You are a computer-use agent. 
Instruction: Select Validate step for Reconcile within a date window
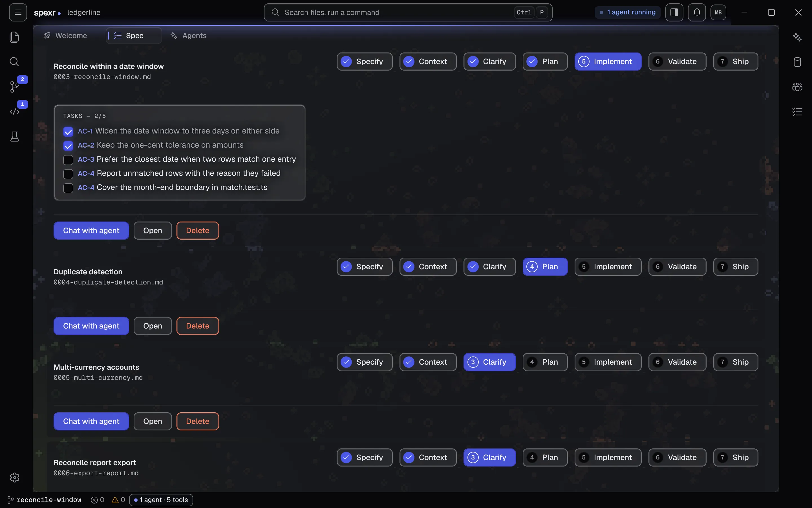677,62
